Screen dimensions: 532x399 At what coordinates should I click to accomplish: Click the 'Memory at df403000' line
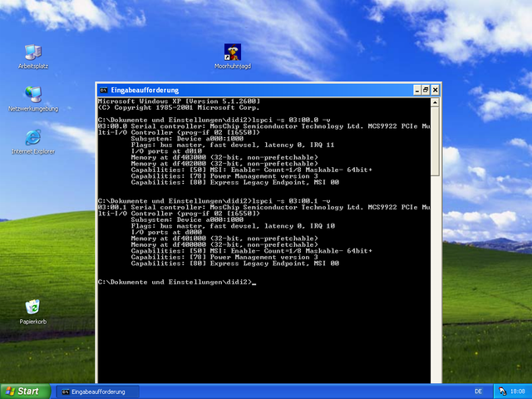point(224,157)
